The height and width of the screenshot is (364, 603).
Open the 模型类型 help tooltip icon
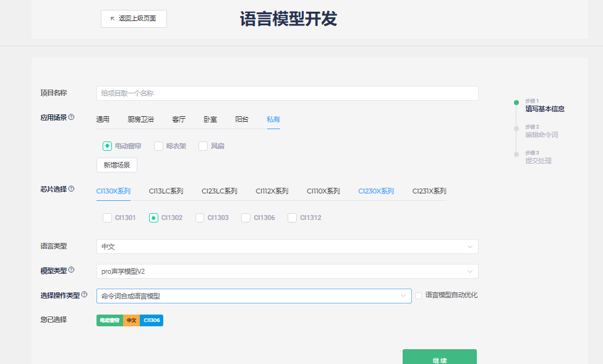click(x=72, y=269)
